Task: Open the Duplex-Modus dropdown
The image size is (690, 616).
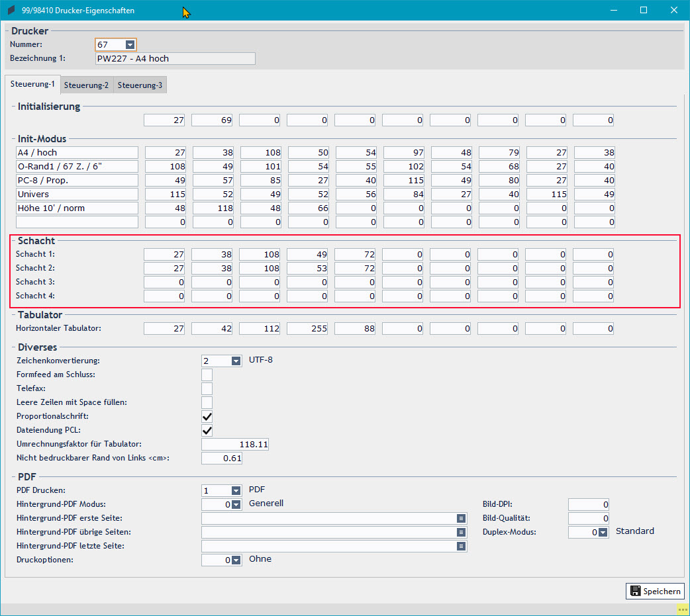Action: tap(603, 533)
